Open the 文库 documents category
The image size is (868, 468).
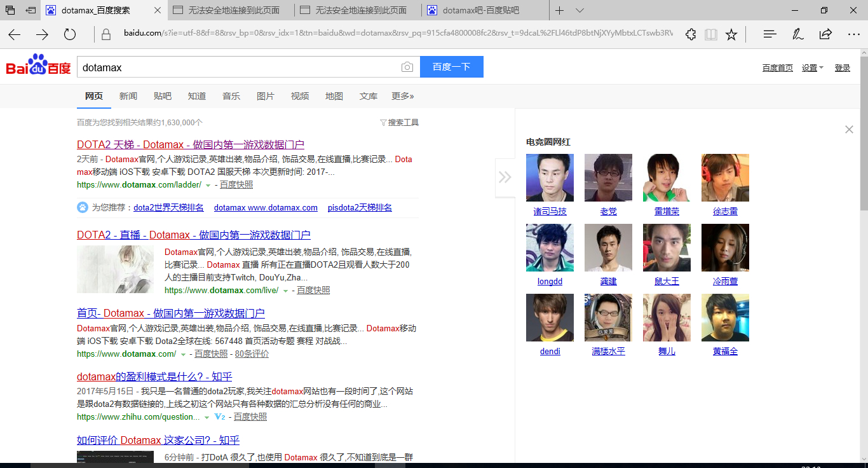(x=369, y=96)
